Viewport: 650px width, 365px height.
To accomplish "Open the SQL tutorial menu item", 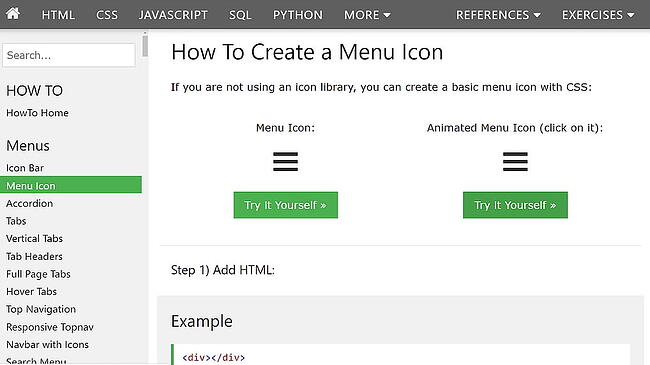I will (x=240, y=15).
